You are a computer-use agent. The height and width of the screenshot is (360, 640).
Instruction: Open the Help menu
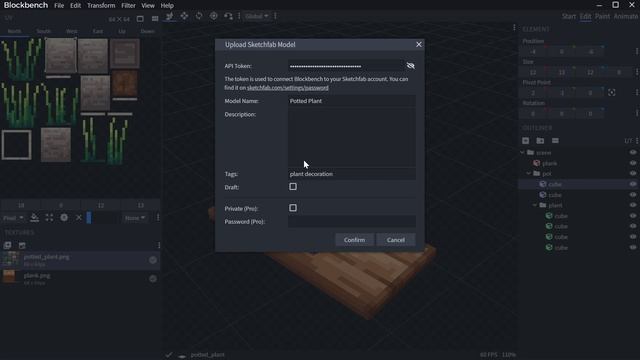tap(167, 6)
